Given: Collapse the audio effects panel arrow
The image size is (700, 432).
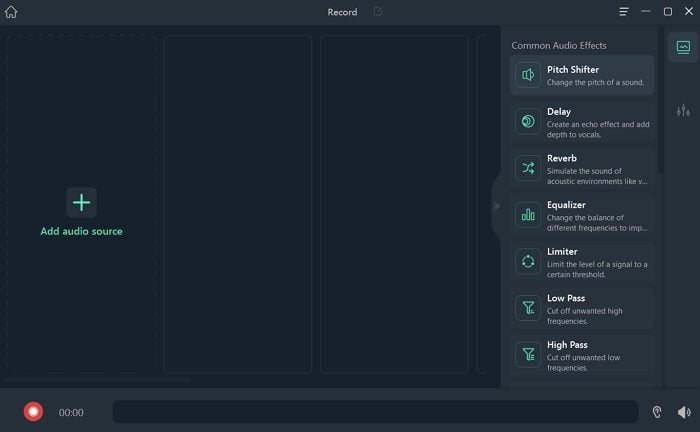Looking at the screenshot, I should tap(497, 206).
